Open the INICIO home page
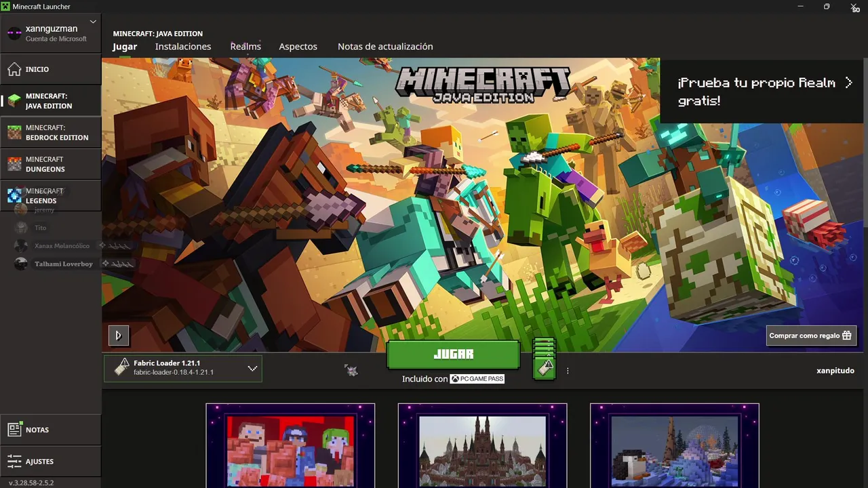 click(50, 69)
